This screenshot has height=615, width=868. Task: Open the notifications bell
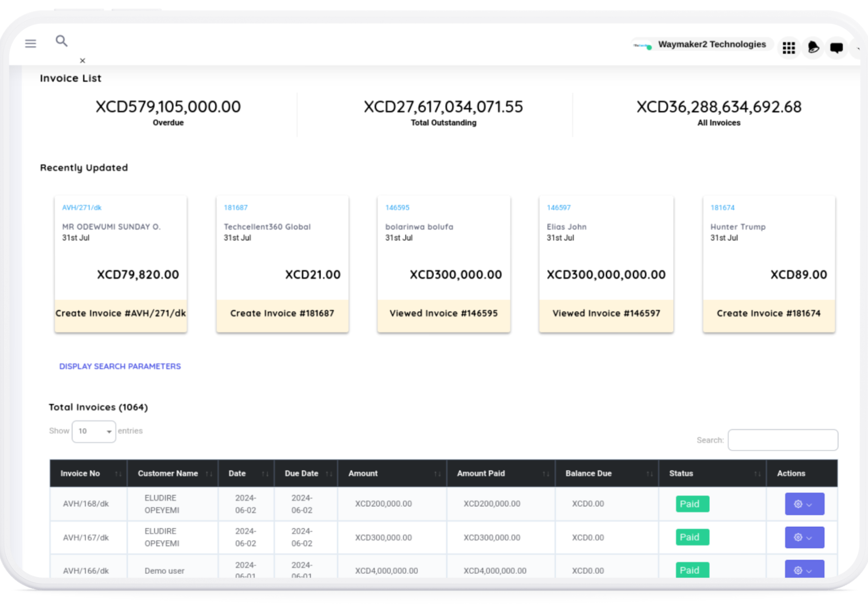point(813,47)
